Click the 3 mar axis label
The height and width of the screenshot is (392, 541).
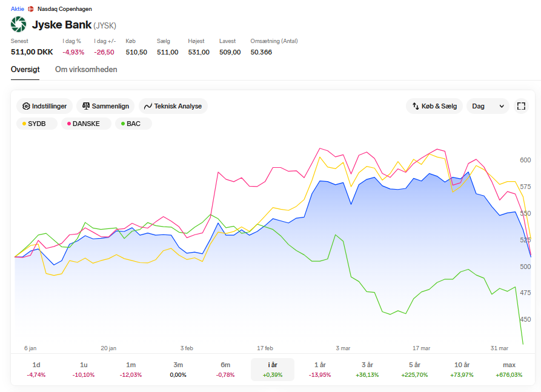coord(343,348)
